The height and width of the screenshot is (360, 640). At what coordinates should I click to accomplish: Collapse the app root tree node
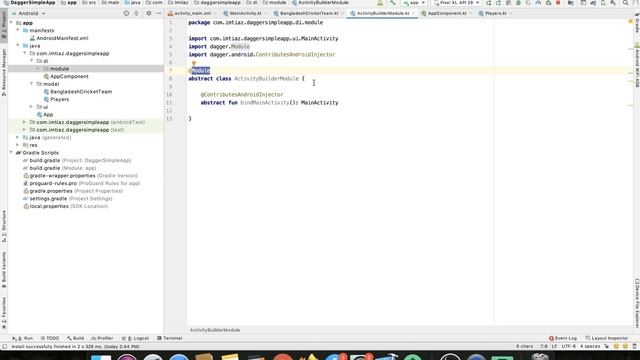point(11,23)
